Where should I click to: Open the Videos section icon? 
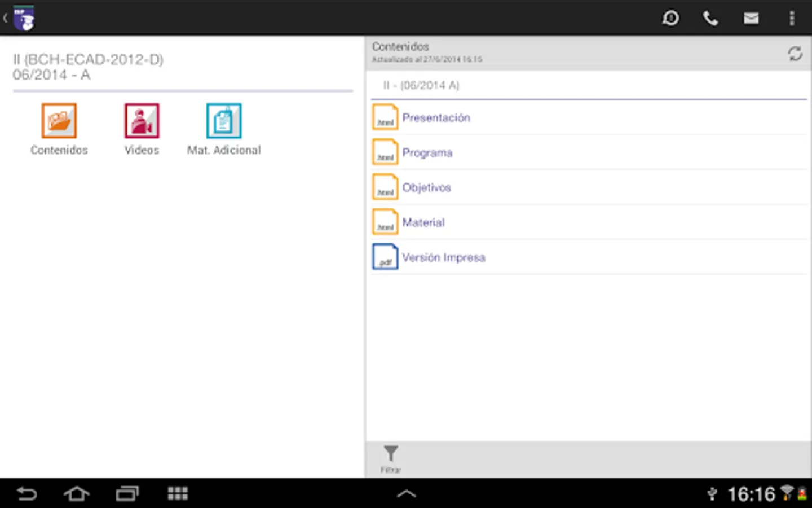(142, 121)
